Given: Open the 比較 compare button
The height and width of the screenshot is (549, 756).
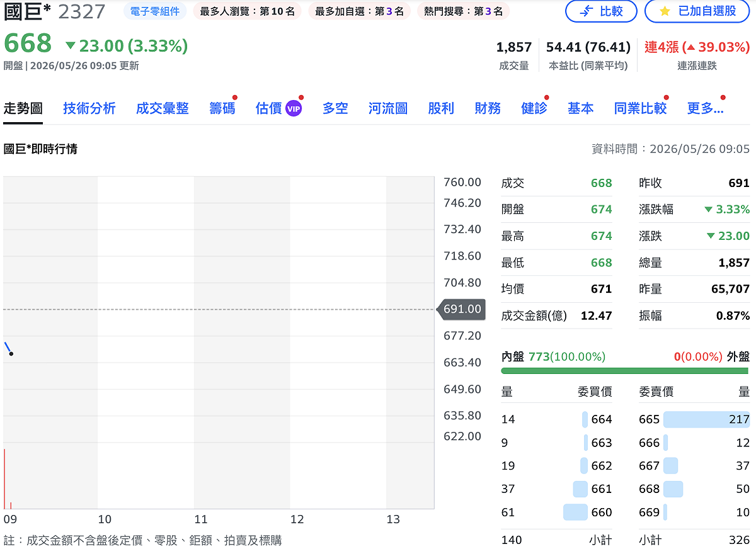Looking at the screenshot, I should click(x=601, y=11).
